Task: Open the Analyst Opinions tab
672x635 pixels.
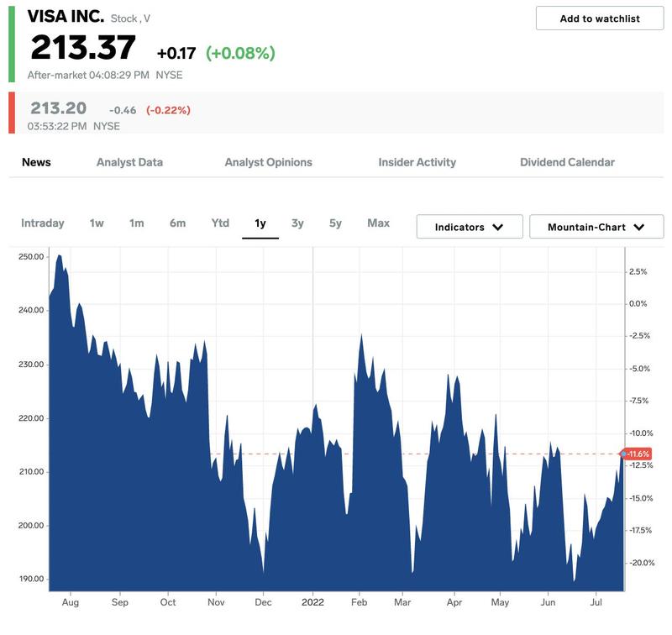Action: [x=268, y=162]
